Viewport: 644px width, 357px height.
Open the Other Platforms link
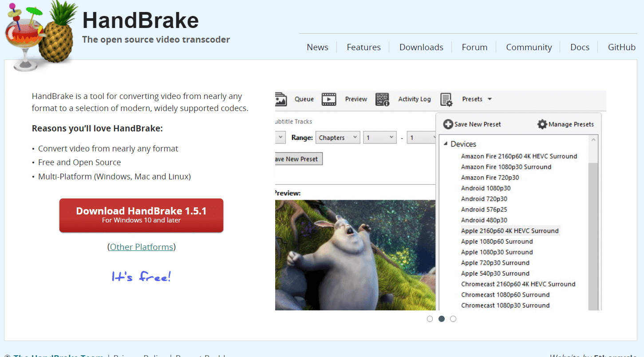point(142,247)
